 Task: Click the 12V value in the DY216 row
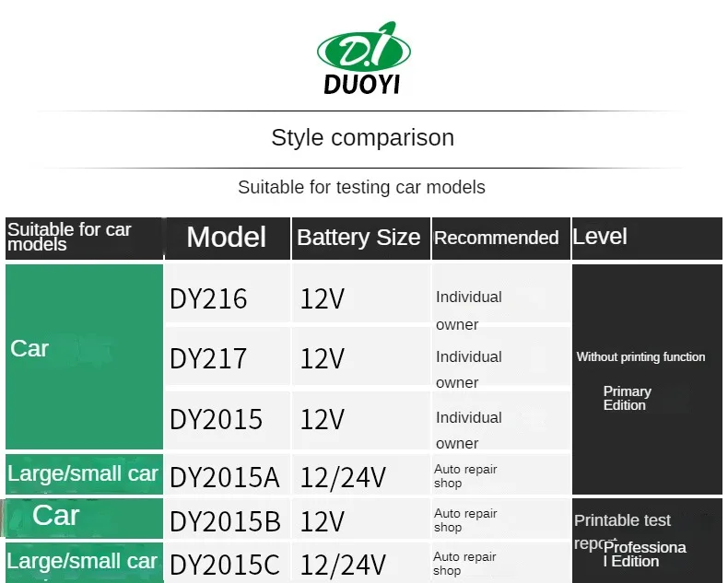[x=323, y=298]
